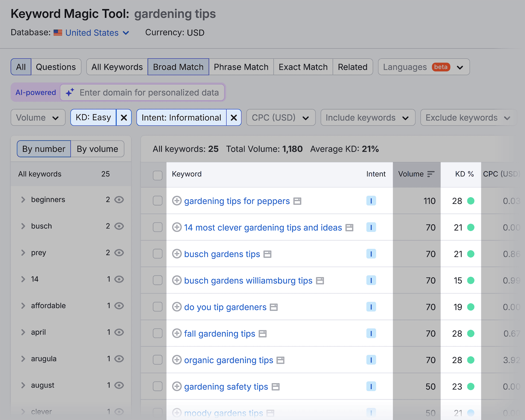Toggle eye icon for the 'beginners' group
The image size is (525, 420).
pyautogui.click(x=119, y=200)
